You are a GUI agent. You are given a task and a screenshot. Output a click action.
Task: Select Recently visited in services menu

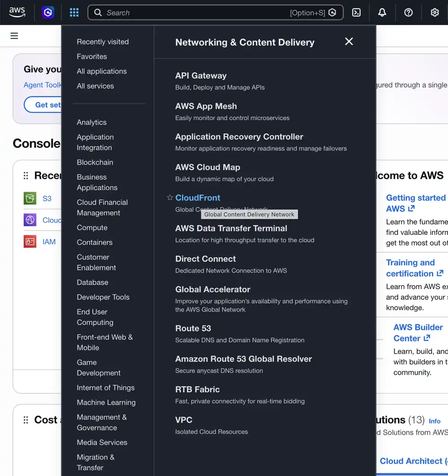coord(103,42)
